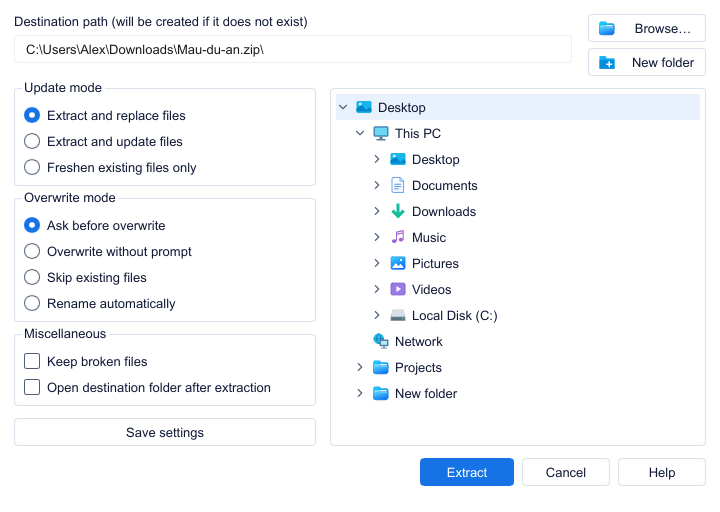Click the Documents page icon

point(398,185)
